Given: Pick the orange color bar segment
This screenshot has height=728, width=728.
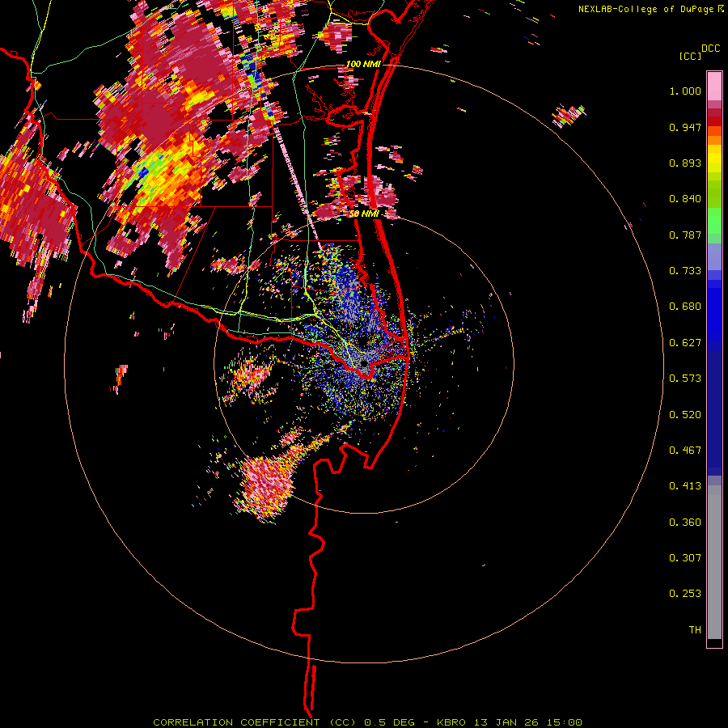Looking at the screenshot, I should click(x=714, y=140).
